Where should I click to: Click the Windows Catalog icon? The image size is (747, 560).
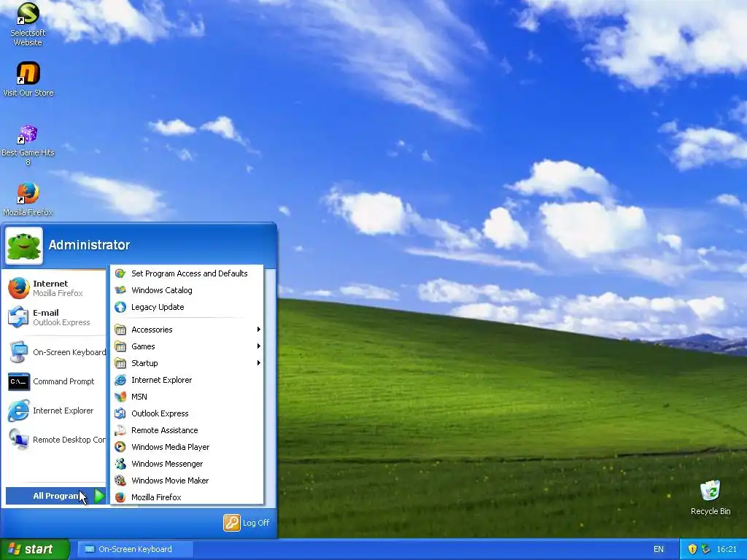click(x=120, y=290)
